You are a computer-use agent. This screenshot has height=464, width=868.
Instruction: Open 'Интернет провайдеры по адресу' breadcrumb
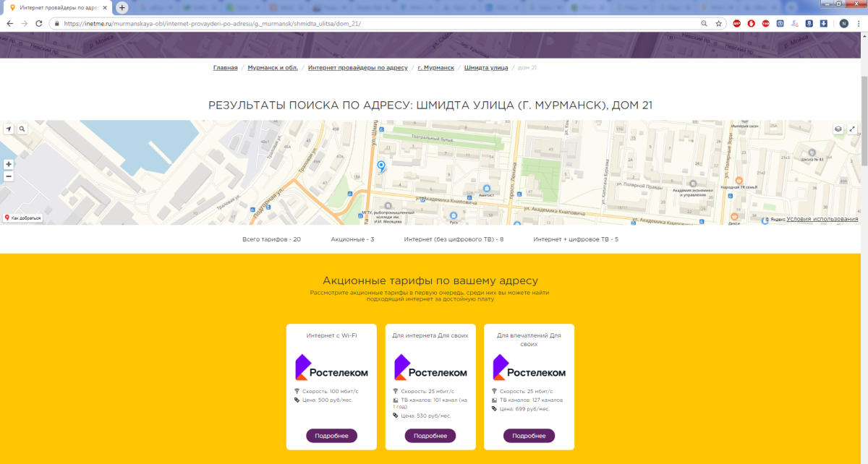[x=358, y=67]
